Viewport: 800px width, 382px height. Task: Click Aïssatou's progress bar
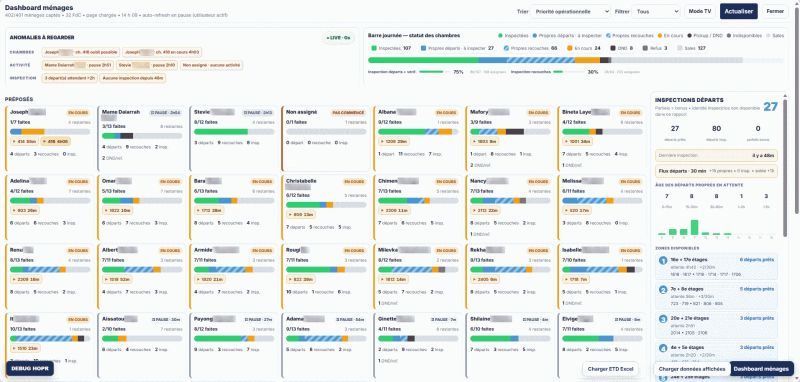click(x=142, y=338)
